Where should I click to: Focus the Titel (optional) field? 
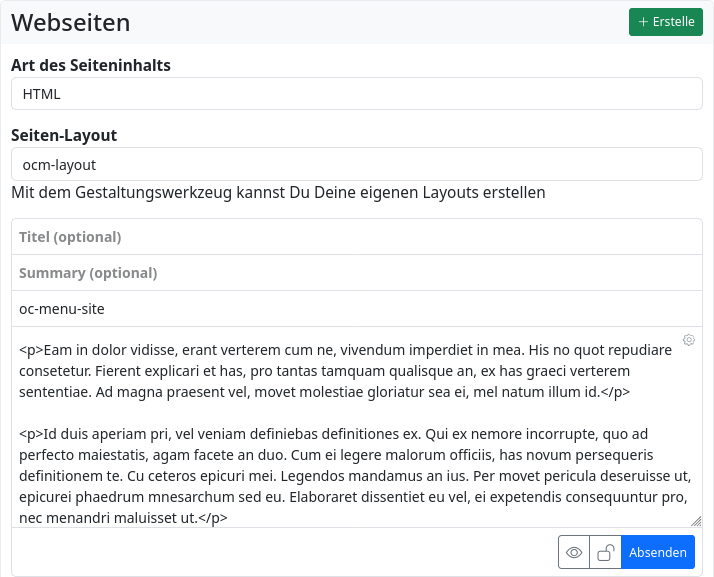pos(357,237)
